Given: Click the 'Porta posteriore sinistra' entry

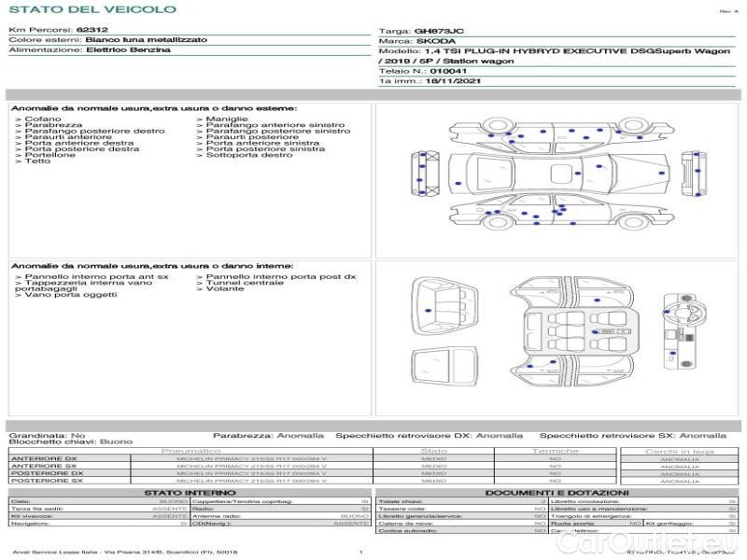Looking at the screenshot, I should [x=261, y=149].
